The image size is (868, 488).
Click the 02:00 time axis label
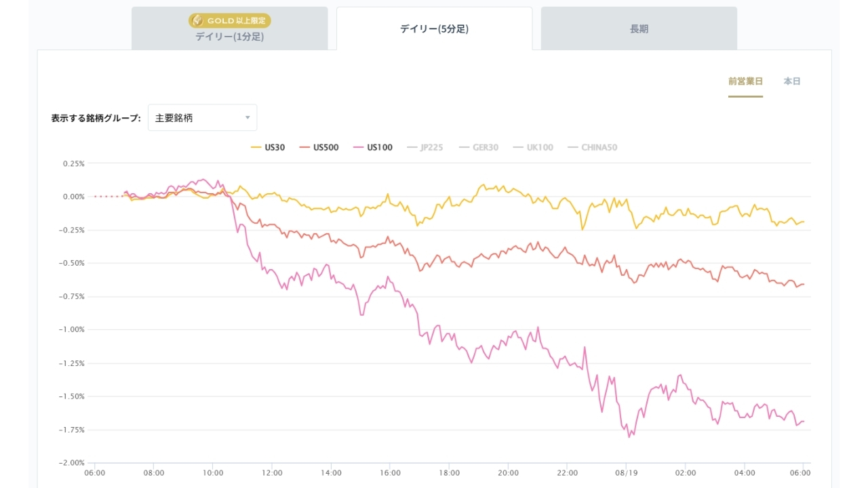click(686, 472)
